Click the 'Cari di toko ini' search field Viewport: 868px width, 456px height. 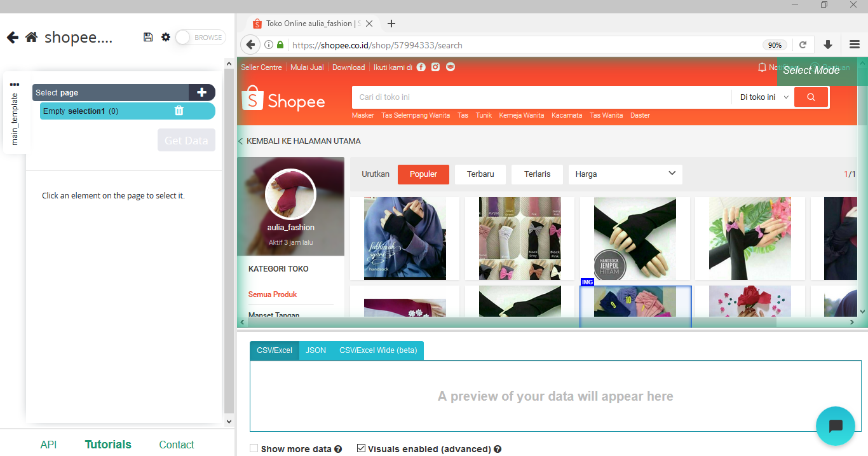pyautogui.click(x=541, y=97)
